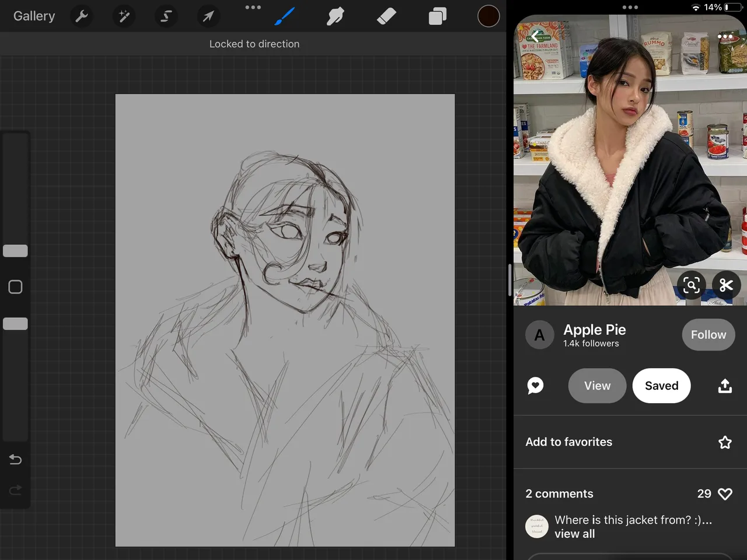Select the Smudge tool
747x560 pixels.
pos(335,16)
